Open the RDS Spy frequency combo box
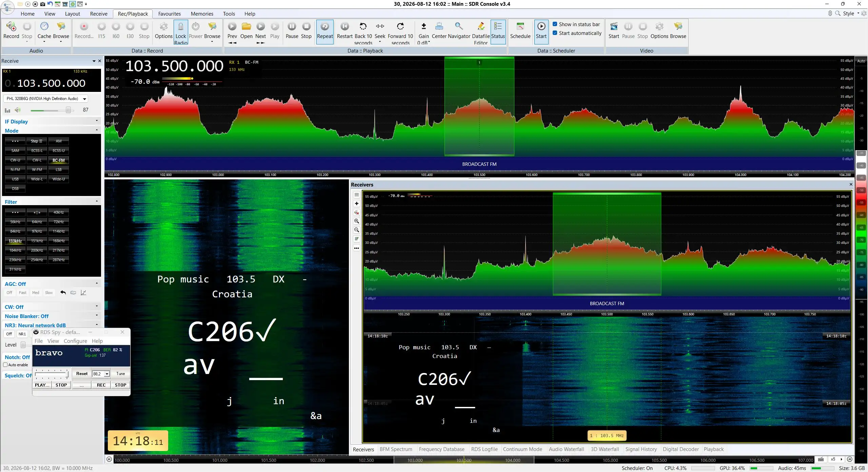868x472 pixels. (101, 374)
